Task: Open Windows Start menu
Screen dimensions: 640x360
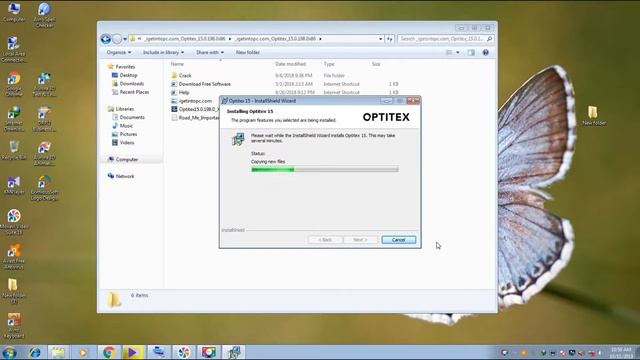Action: point(9,352)
